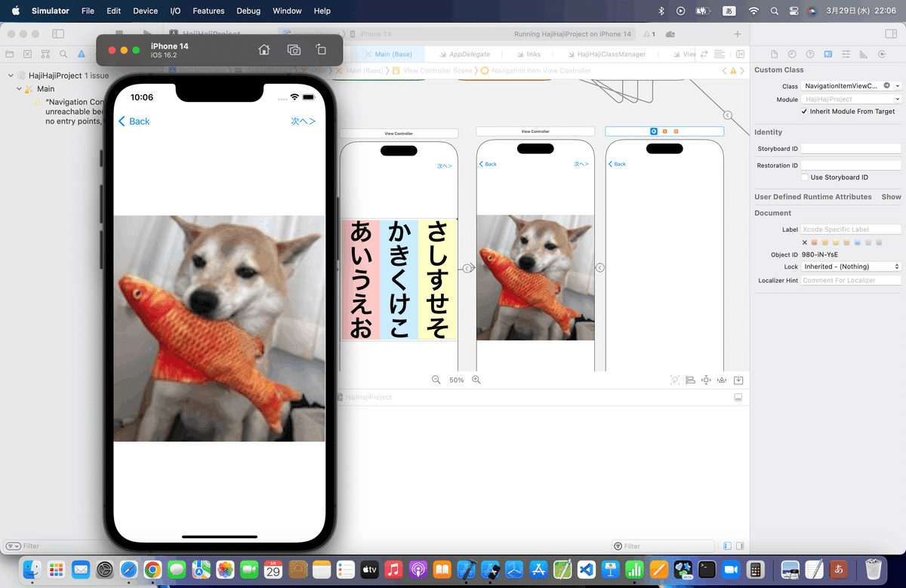Open the Xcode project navigator folder icon
The width and height of the screenshot is (906, 588).
[9, 54]
